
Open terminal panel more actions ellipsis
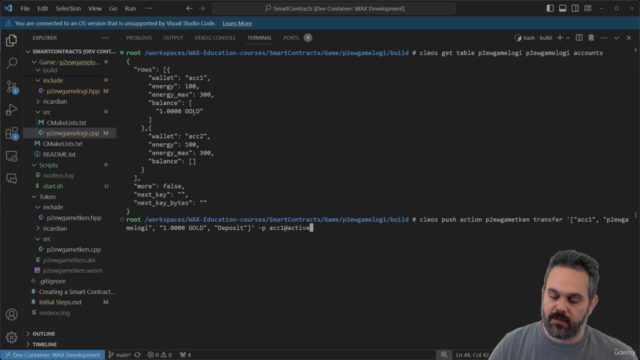(604, 38)
